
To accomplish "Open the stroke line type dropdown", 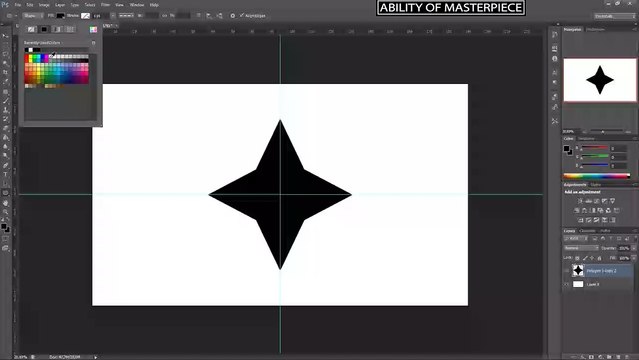I will tap(126, 15).
